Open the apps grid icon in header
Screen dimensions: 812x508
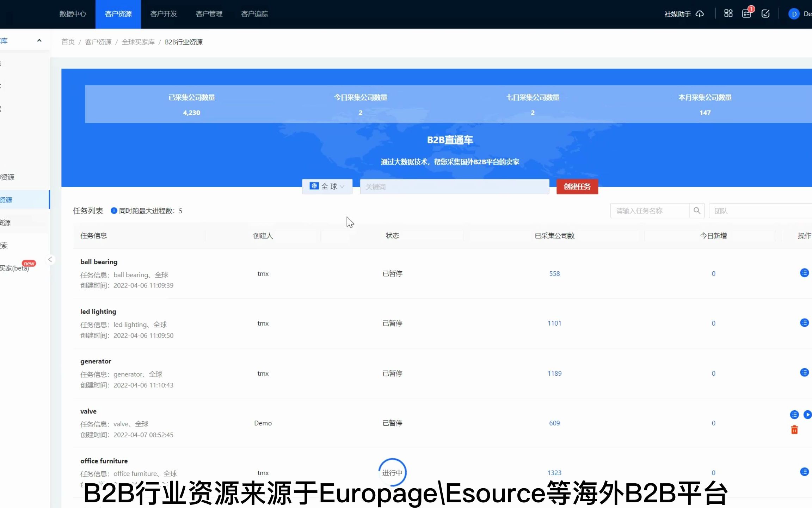728,13
